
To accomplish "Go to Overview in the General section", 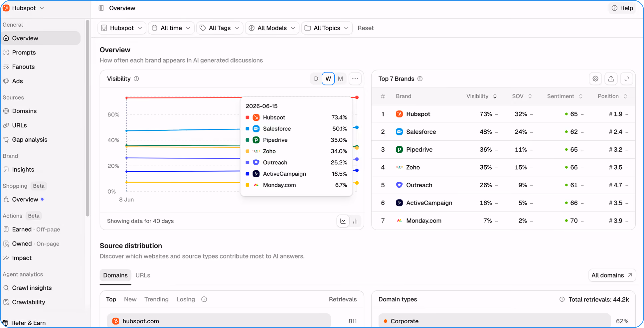I will (41, 38).
